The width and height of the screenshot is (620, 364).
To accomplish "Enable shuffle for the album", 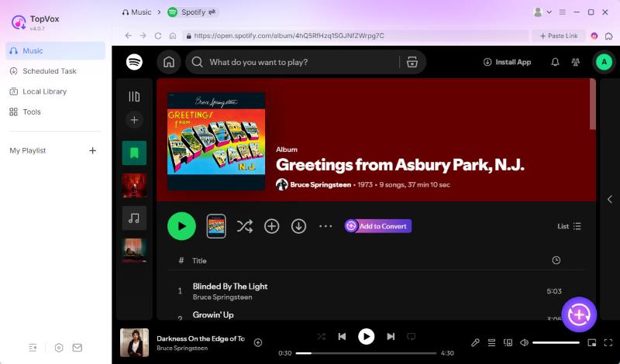I will [x=245, y=226].
